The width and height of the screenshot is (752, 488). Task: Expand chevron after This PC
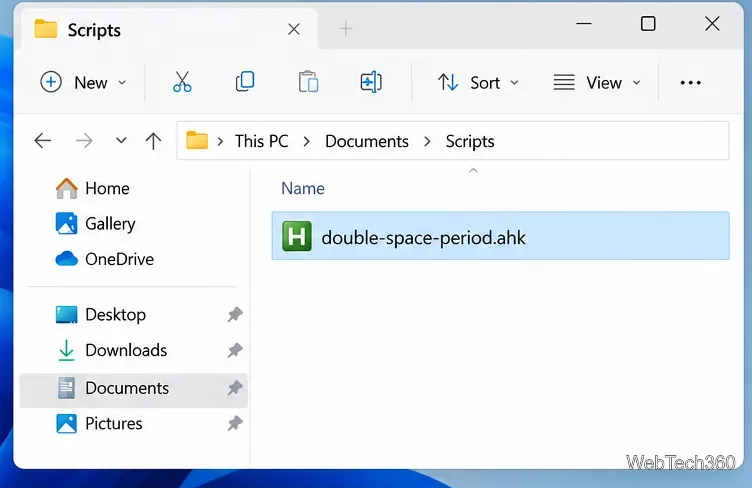[306, 141]
